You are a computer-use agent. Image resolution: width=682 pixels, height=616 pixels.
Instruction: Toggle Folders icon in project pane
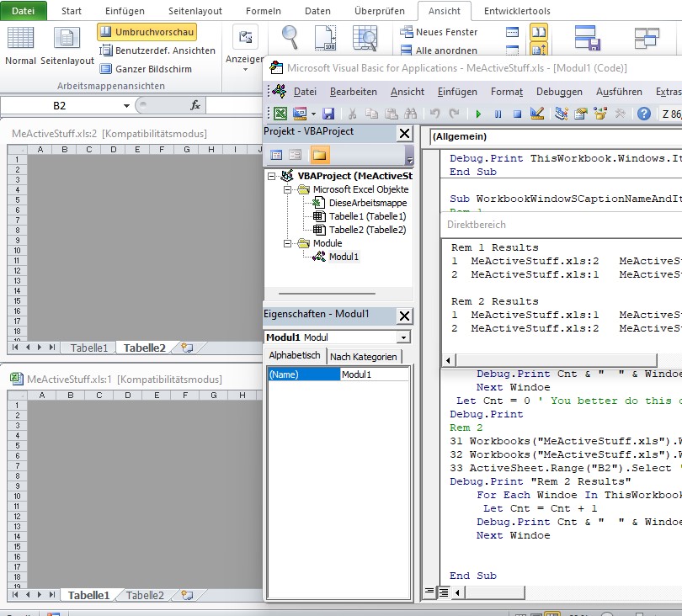click(319, 155)
